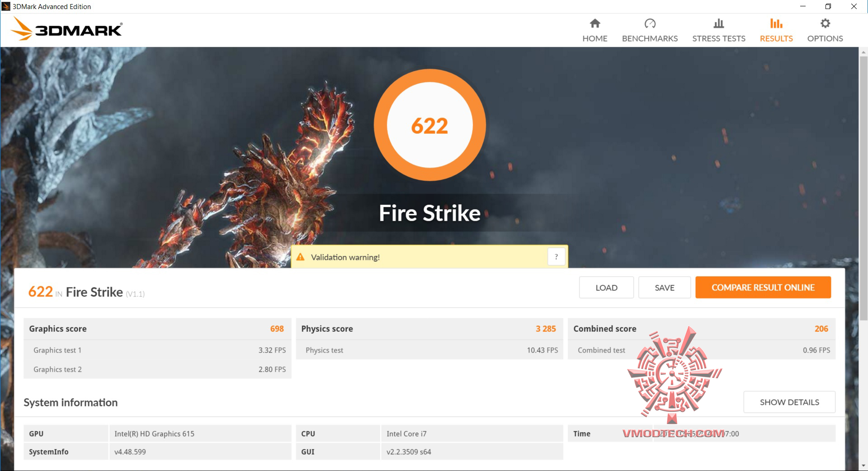Image resolution: width=868 pixels, height=471 pixels.
Task: Click CPU value Intel Core i7
Action: point(406,433)
